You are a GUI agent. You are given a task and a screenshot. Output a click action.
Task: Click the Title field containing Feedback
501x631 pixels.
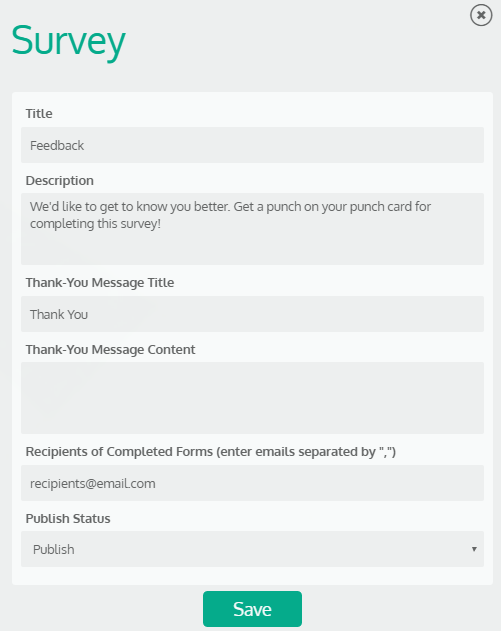[252, 145]
